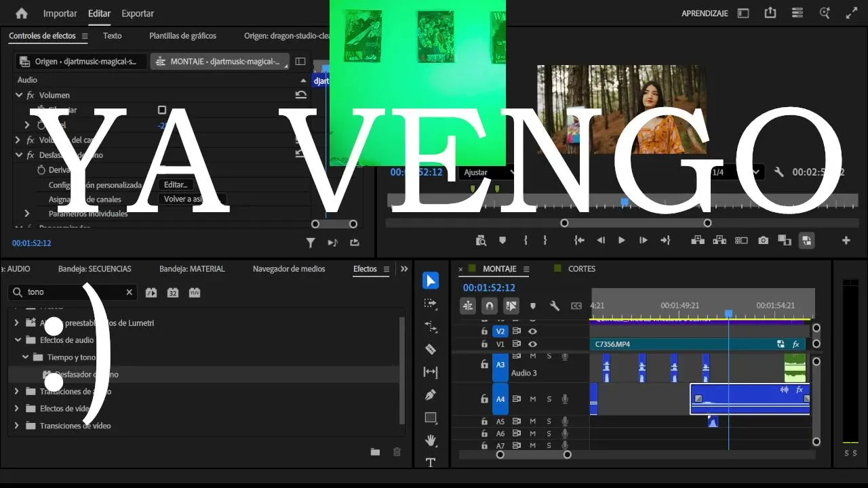The image size is (868, 488).
Task: Toggle Accelerated Effects filter badge
Action: tap(151, 293)
